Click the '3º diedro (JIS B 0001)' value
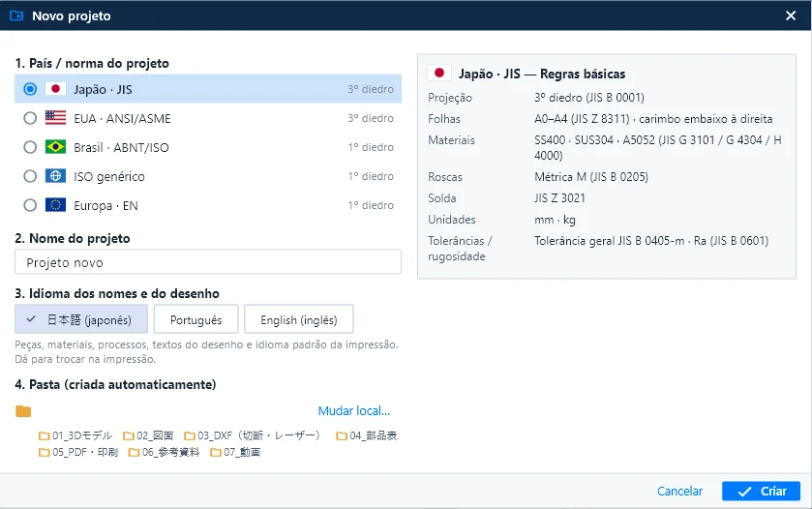The image size is (812, 509). (x=589, y=98)
